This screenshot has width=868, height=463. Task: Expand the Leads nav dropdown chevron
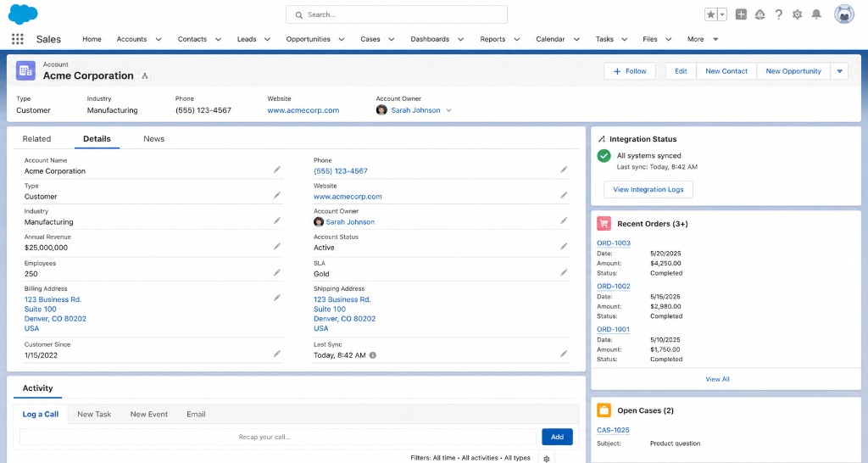coord(267,39)
